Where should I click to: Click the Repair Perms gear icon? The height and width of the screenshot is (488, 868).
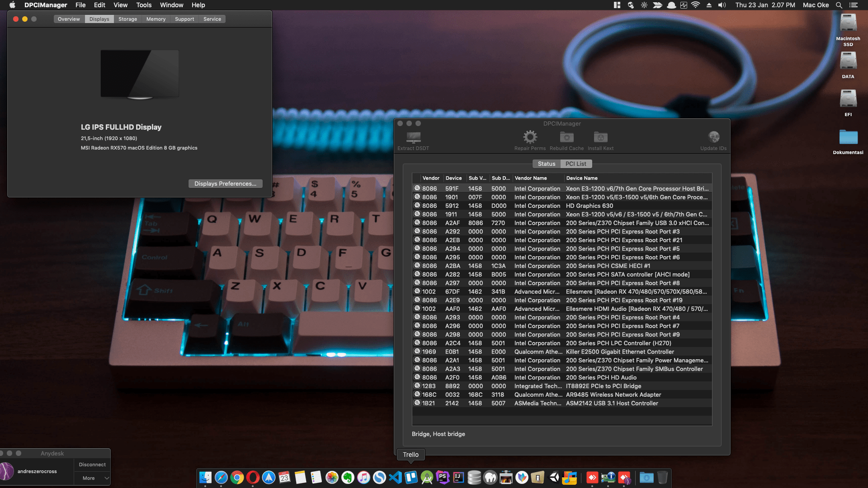pos(530,137)
